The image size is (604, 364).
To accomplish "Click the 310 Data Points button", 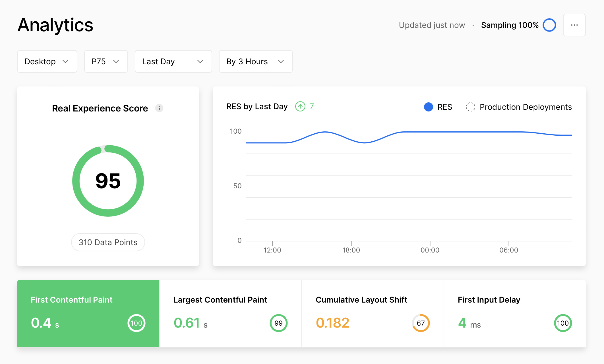I will 108,242.
